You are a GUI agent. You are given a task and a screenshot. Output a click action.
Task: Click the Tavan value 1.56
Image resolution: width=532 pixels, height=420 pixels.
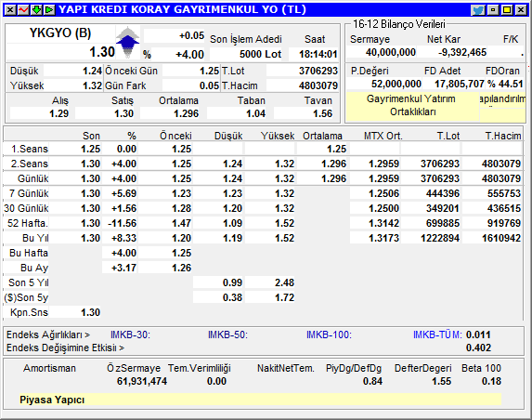tap(322, 113)
